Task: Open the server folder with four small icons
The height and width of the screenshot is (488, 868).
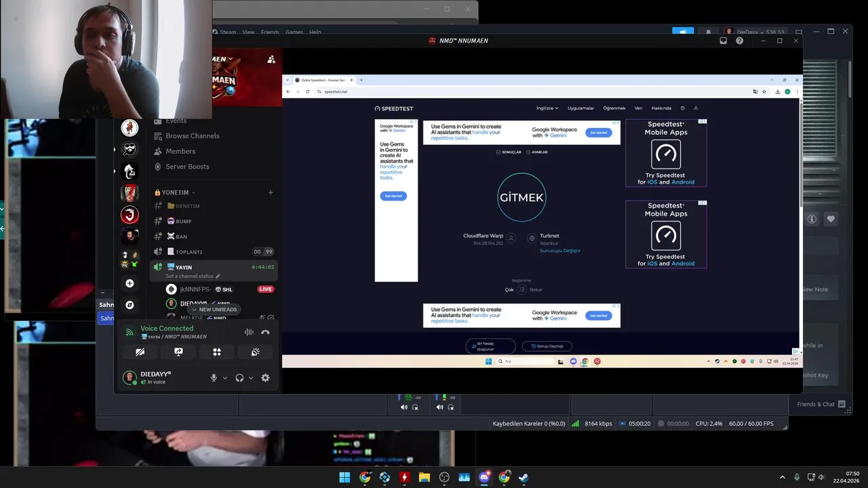Action: (x=130, y=259)
